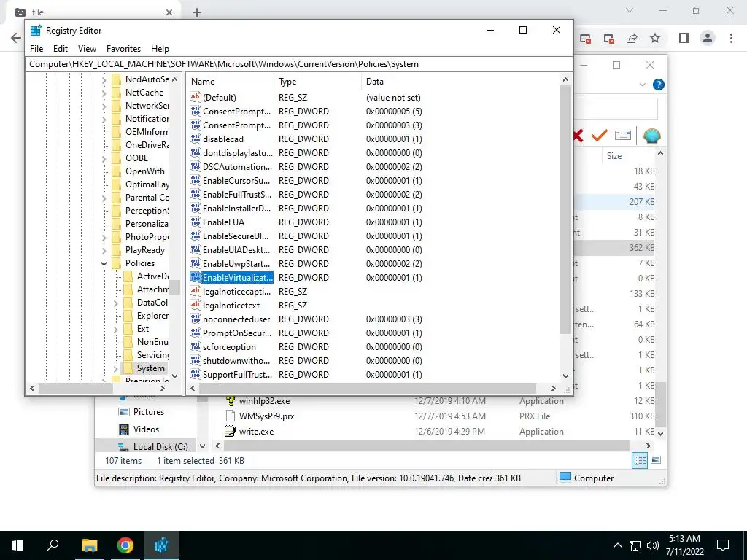747x560 pixels.
Task: Select the SupportFullTrust... value
Action: (237, 374)
